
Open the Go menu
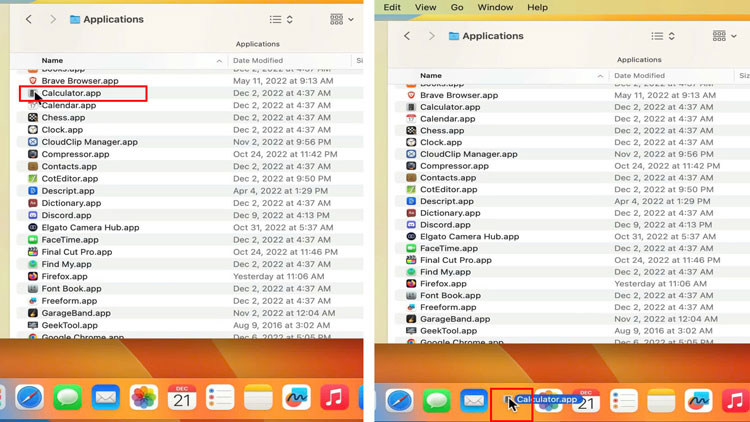coord(457,7)
